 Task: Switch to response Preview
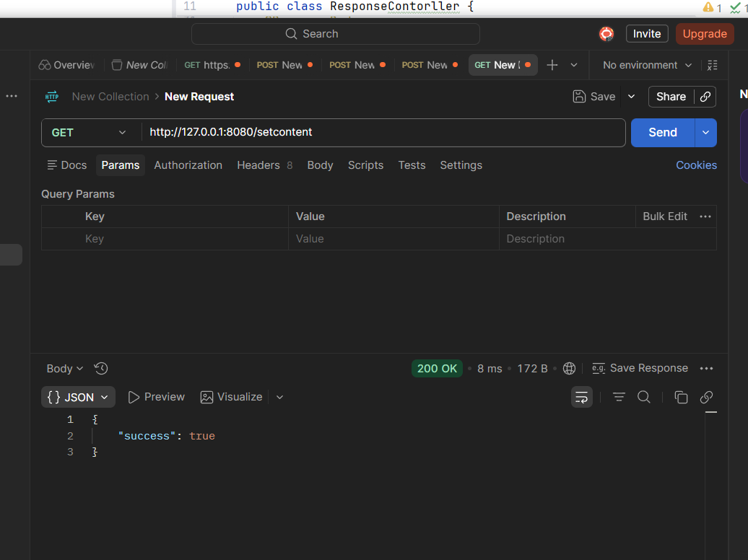pyautogui.click(x=156, y=397)
